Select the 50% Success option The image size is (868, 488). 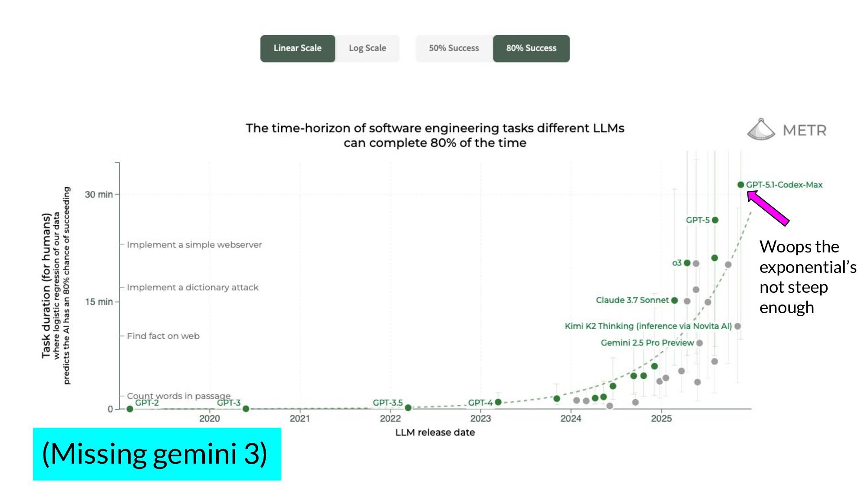point(454,48)
